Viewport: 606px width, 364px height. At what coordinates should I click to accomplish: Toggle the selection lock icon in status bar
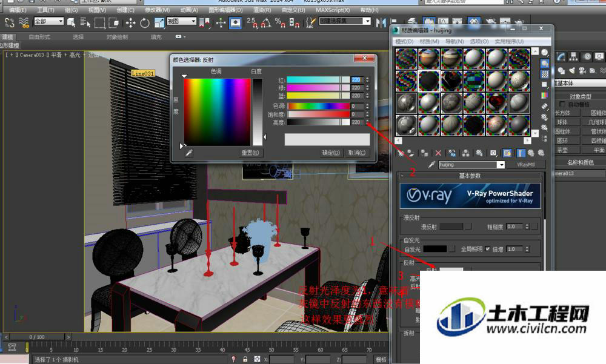(x=245, y=359)
